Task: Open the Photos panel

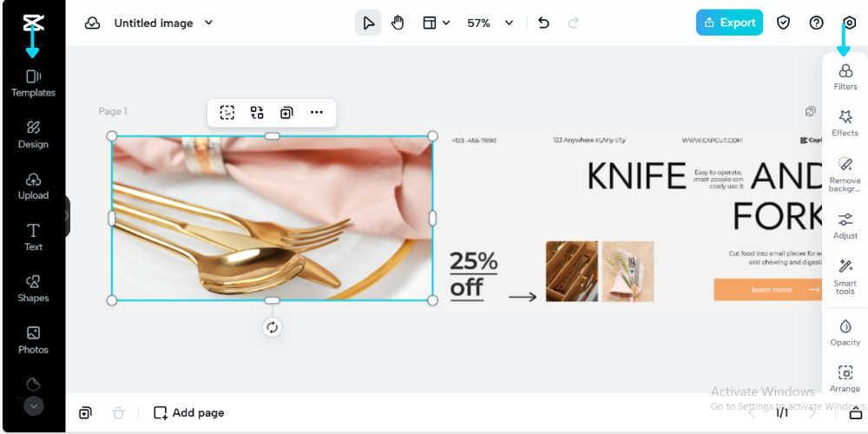Action: (33, 340)
